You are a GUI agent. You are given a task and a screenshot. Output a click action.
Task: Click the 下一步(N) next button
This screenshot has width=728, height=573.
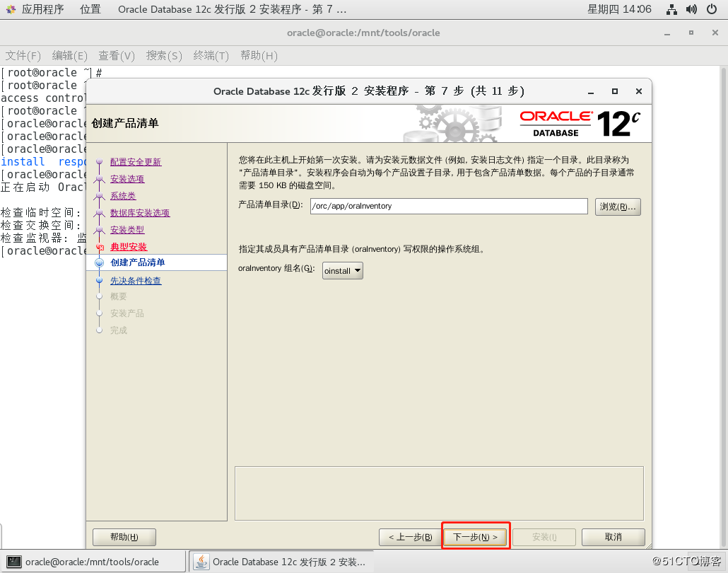click(x=475, y=537)
